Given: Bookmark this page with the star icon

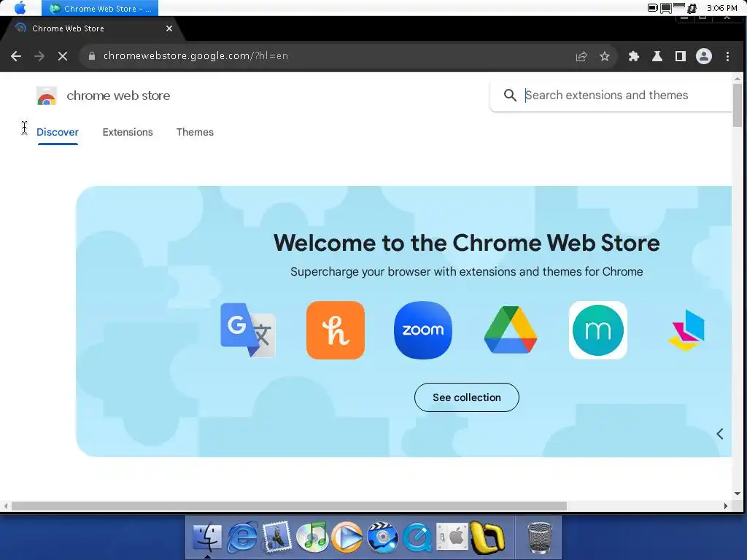Looking at the screenshot, I should 605,56.
